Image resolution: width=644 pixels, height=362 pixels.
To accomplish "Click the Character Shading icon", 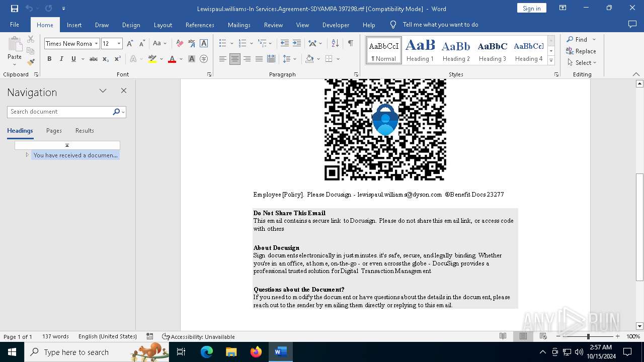I will click(x=192, y=59).
